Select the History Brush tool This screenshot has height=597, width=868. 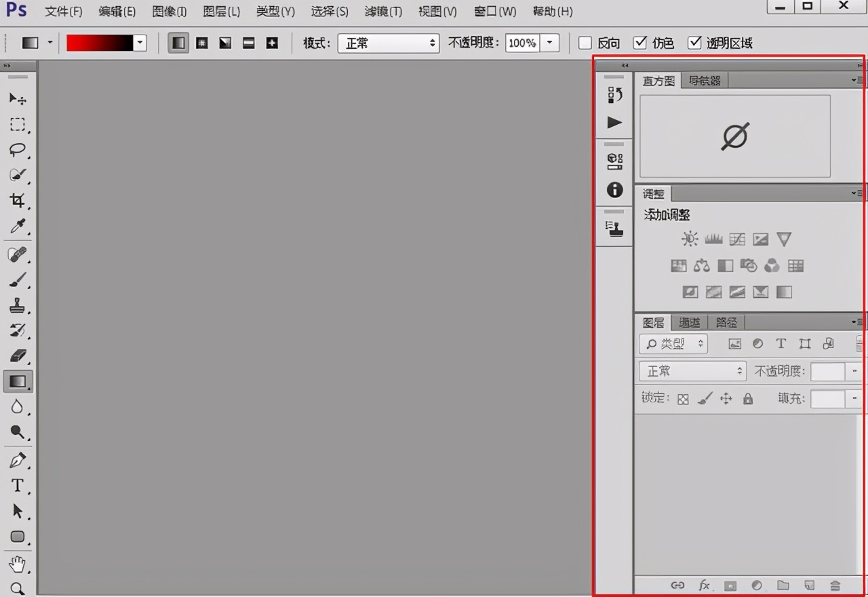(x=18, y=331)
